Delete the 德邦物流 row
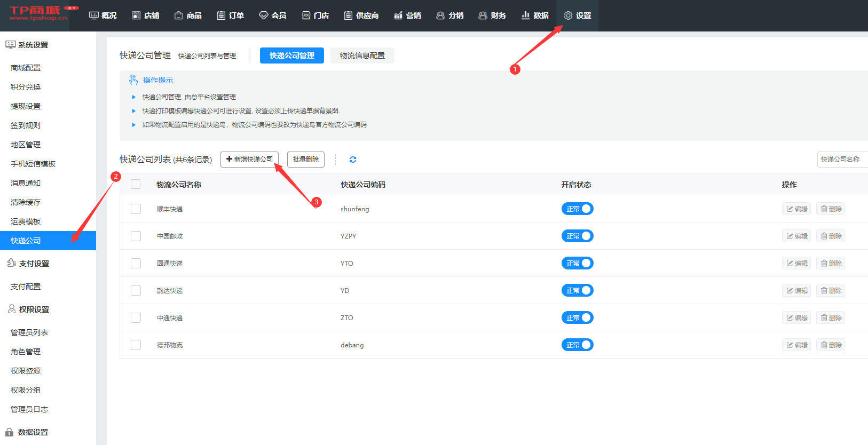Screen dimensions: 868x445 (x=831, y=345)
